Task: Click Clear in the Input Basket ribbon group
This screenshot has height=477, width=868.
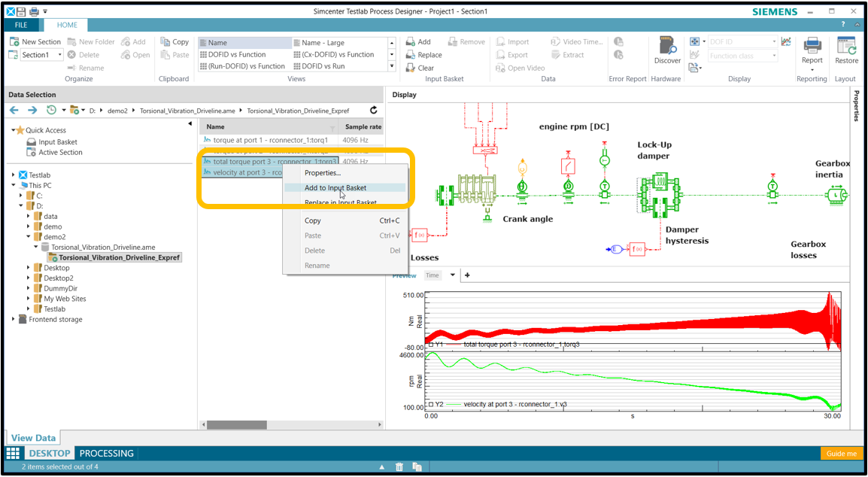Action: (420, 68)
